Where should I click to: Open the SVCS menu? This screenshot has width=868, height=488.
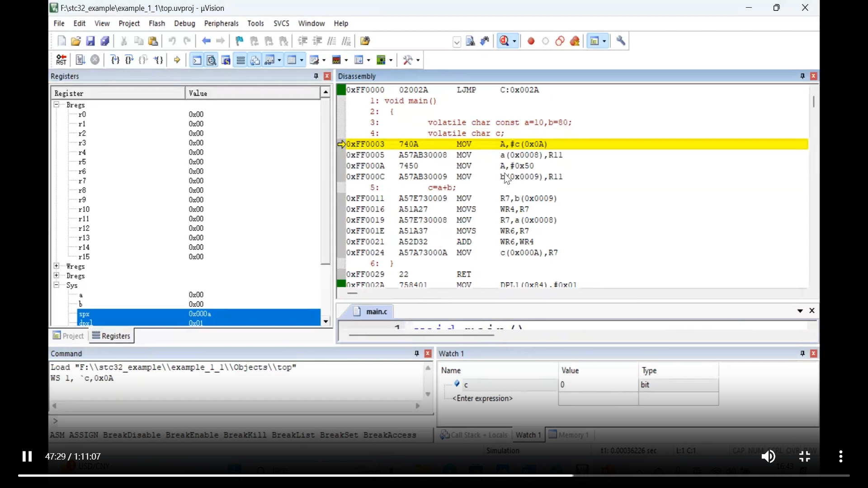pyautogui.click(x=281, y=23)
